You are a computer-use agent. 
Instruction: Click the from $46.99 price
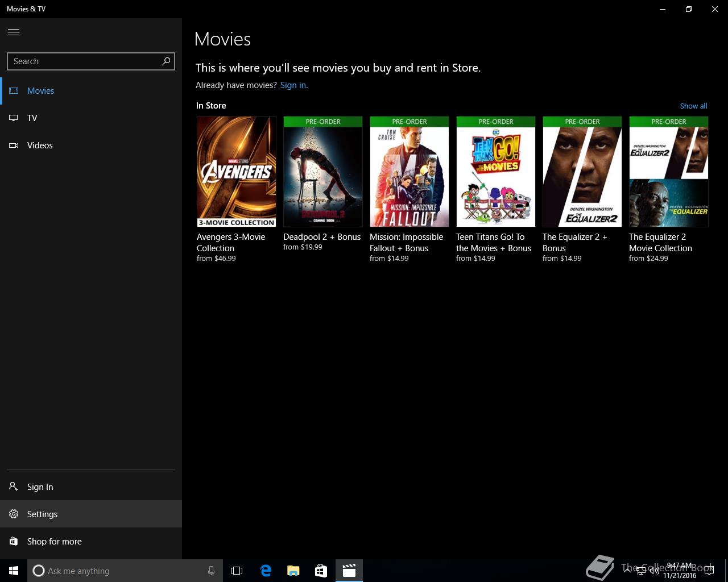click(x=216, y=259)
